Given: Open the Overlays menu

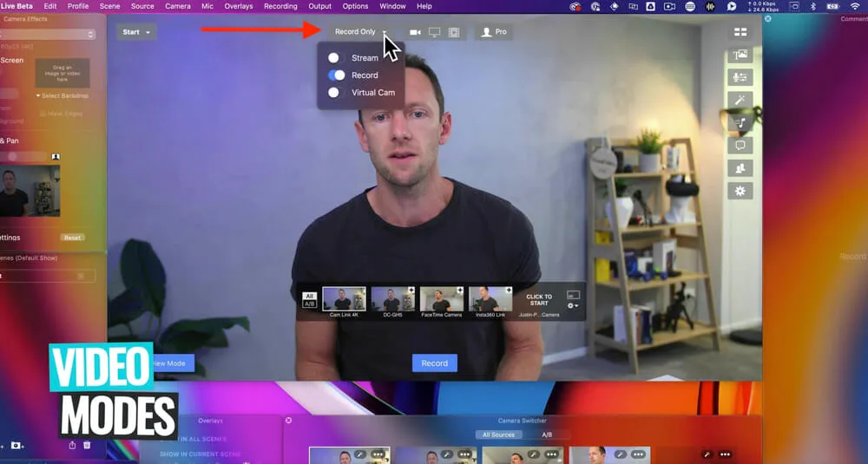Looking at the screenshot, I should [x=238, y=6].
